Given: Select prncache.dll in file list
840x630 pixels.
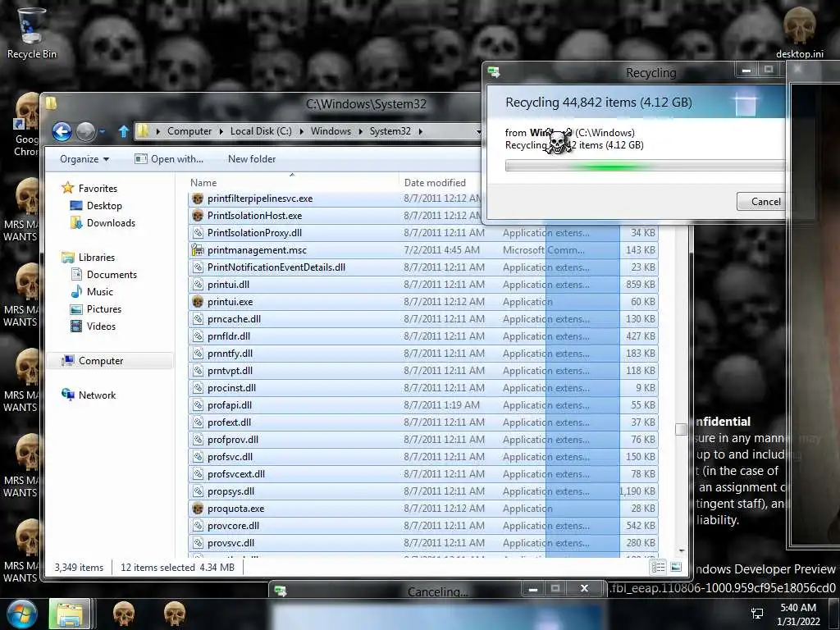Looking at the screenshot, I should pos(423,319).
